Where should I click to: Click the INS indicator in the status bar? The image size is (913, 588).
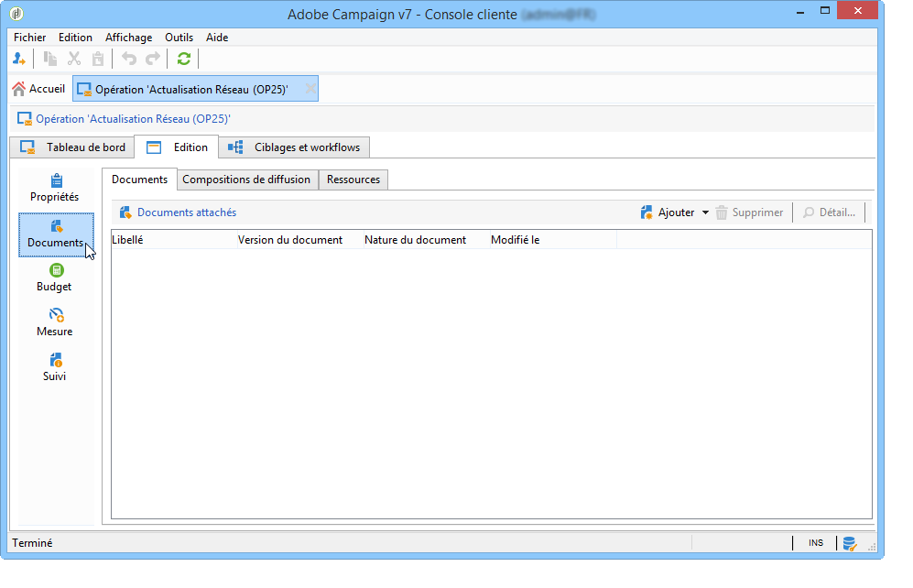816,542
